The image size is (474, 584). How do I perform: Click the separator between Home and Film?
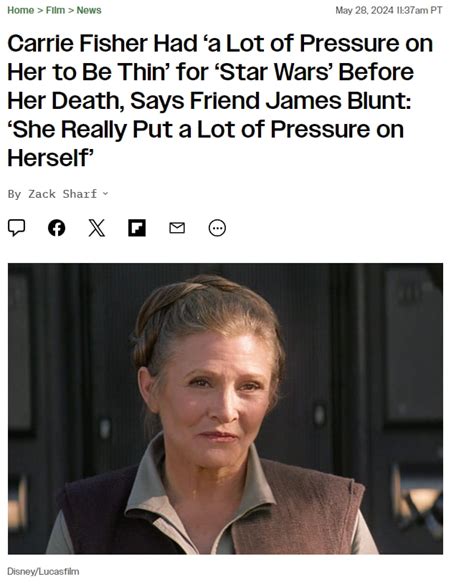click(40, 10)
